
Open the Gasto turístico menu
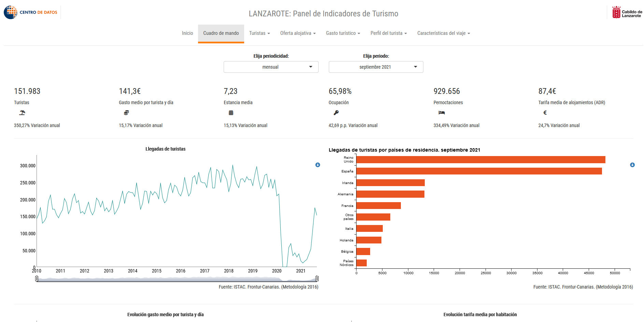(x=343, y=33)
